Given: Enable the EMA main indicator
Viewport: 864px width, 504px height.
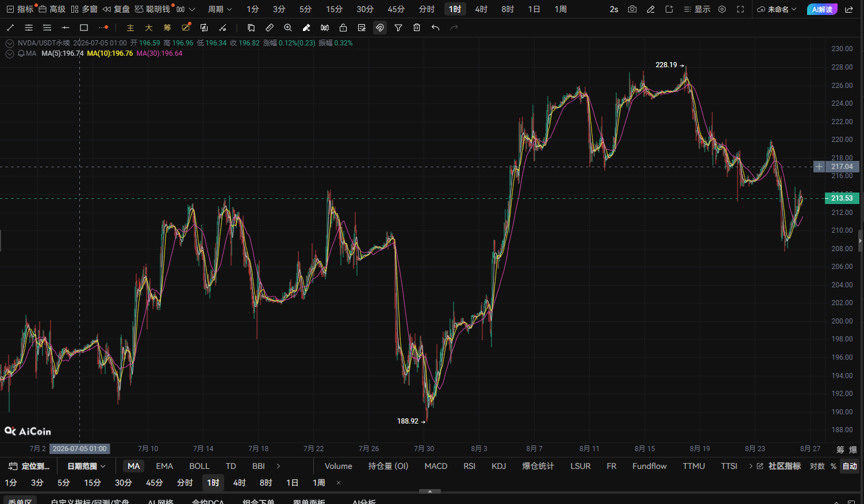Looking at the screenshot, I should point(164,466).
